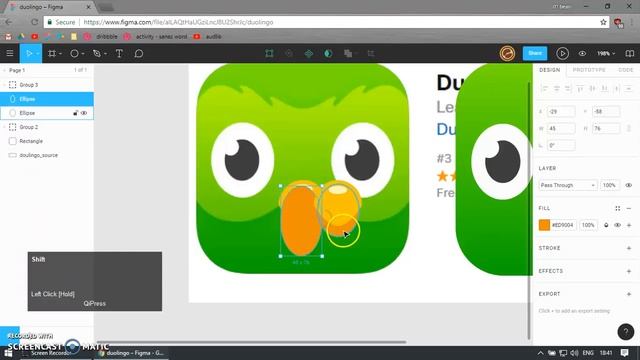Expand the Group 2 layer
Image resolution: width=640 pixels, height=360 pixels.
4,127
